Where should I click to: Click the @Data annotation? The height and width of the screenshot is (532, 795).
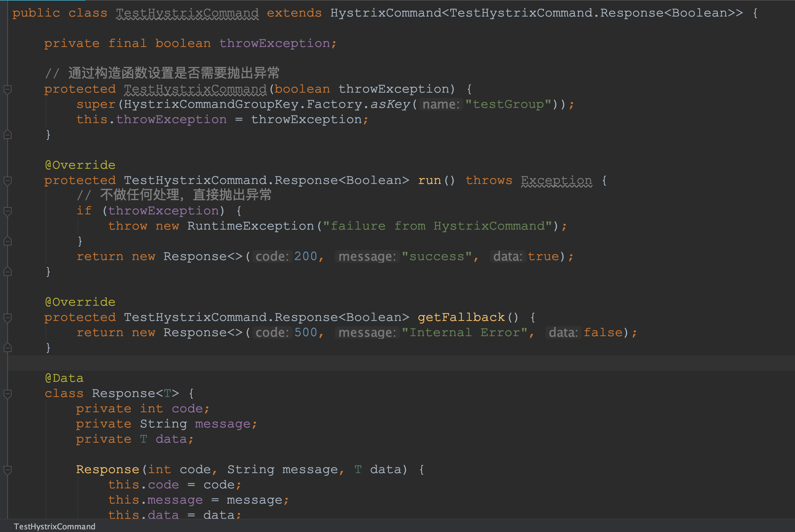coord(64,378)
